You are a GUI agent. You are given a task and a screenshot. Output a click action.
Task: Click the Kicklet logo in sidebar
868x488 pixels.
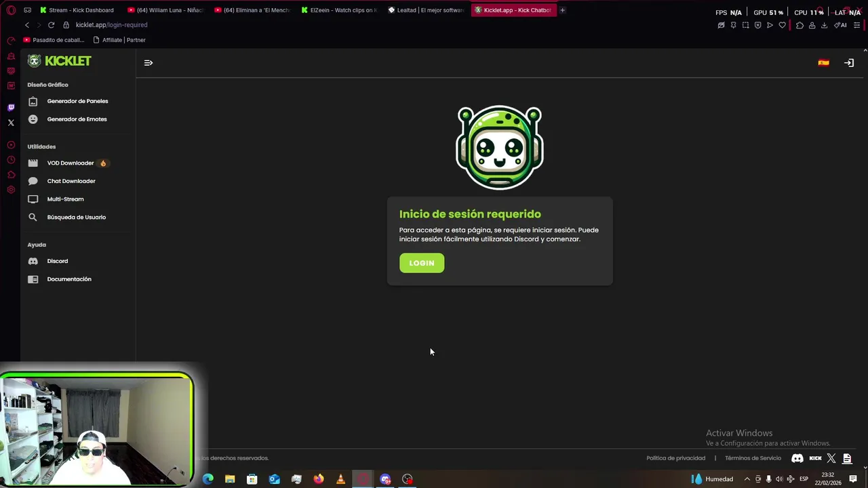[60, 61]
